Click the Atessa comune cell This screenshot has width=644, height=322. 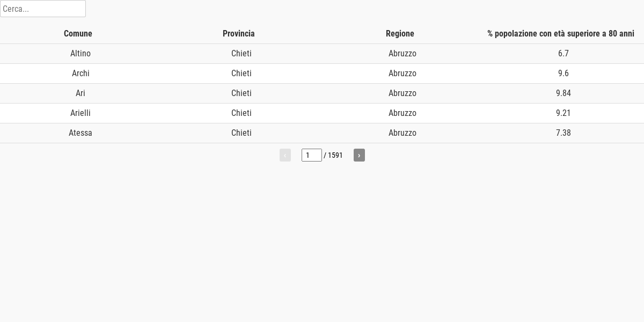point(80,133)
